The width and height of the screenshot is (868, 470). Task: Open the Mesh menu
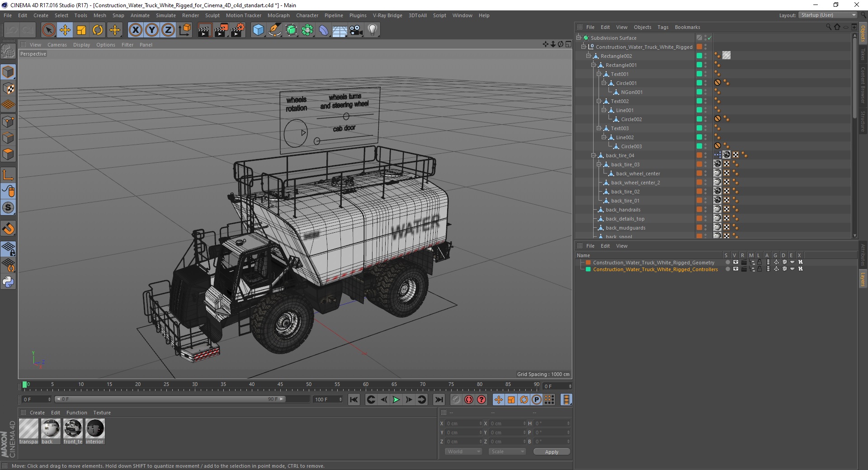pos(99,15)
